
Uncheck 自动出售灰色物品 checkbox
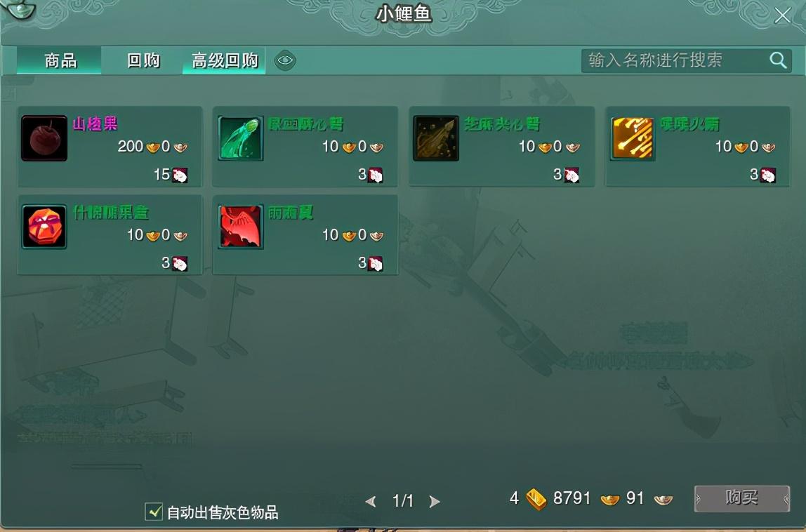pos(154,512)
